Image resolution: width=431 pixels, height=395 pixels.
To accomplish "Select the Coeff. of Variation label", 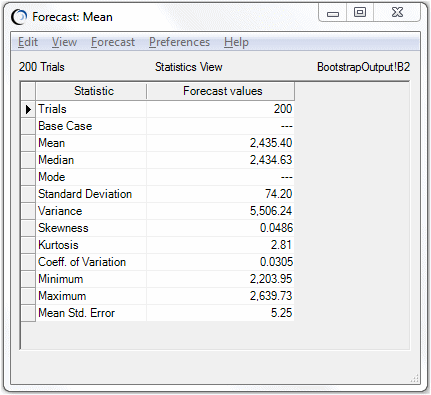I will tap(82, 262).
